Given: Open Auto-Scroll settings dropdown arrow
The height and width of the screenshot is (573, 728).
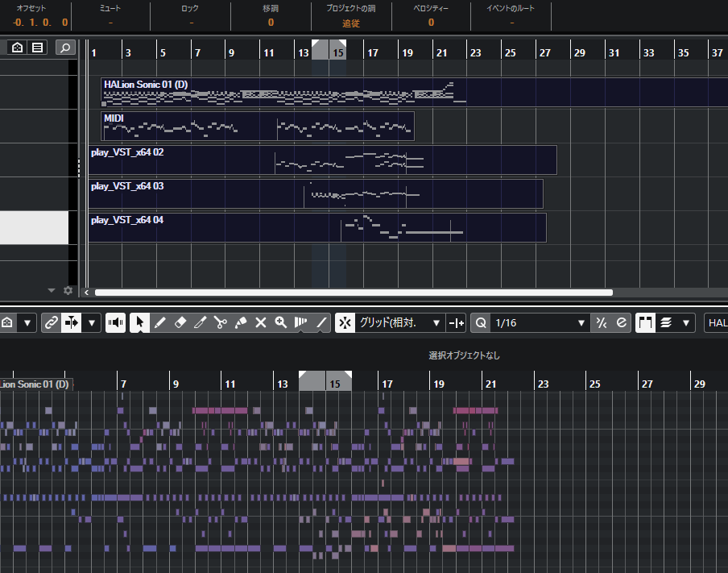Looking at the screenshot, I should [92, 322].
